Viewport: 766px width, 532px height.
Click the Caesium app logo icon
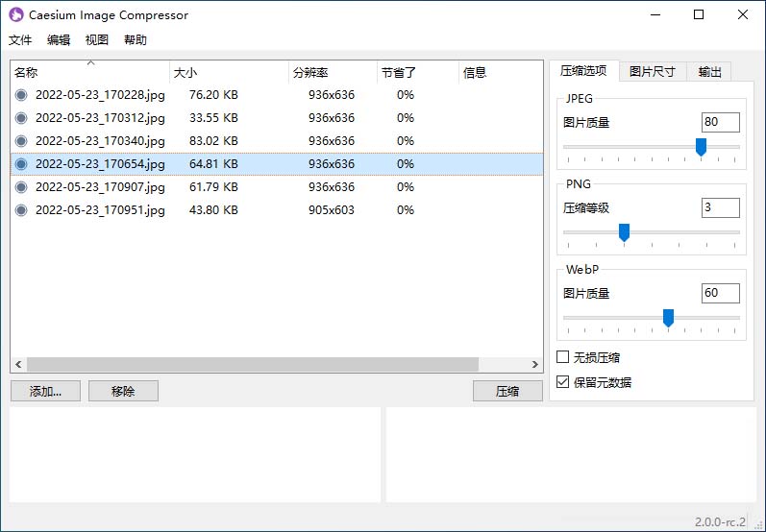click(16, 14)
